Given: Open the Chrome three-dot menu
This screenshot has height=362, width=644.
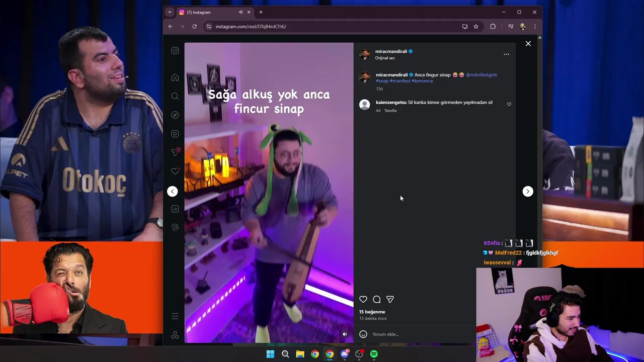Looking at the screenshot, I should 535,26.
